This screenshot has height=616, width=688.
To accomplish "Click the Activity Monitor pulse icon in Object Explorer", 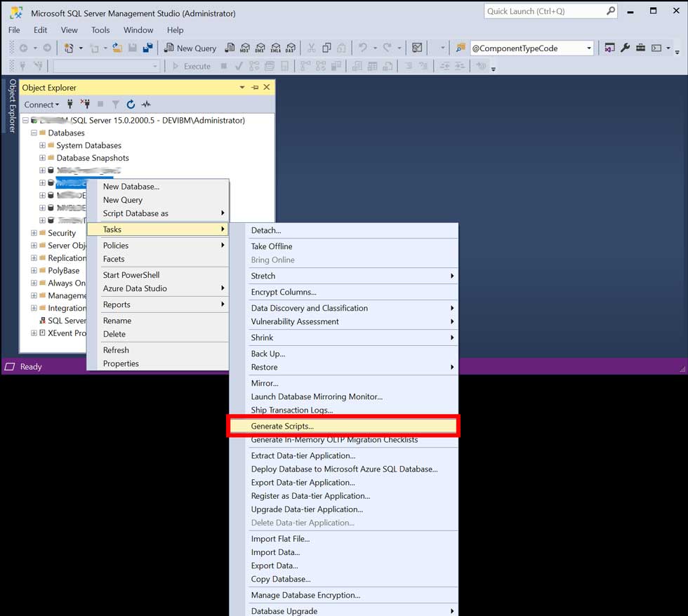I will click(146, 105).
